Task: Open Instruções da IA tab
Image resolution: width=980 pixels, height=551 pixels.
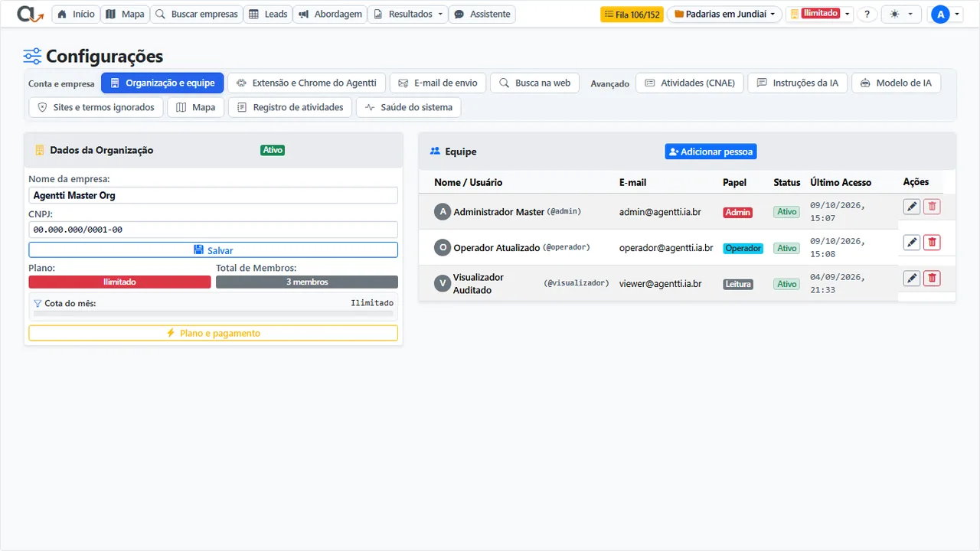Action: click(x=798, y=83)
